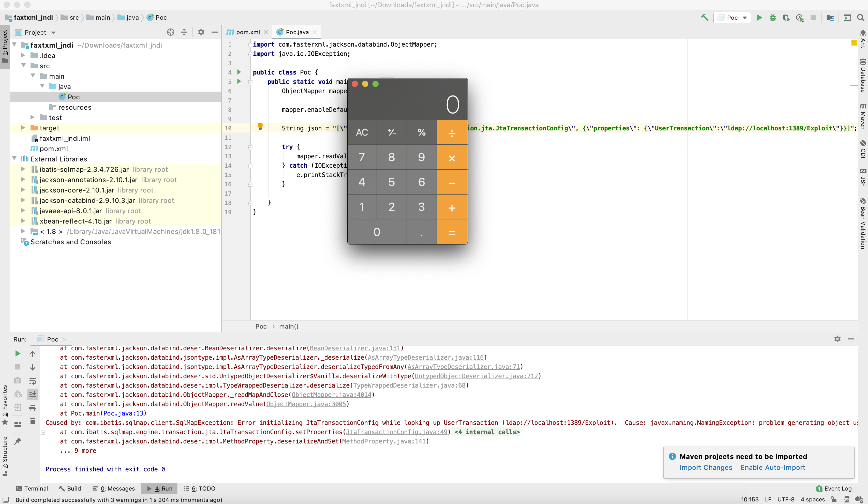Image resolution: width=868 pixels, height=504 pixels.
Task: Open the Poc.java:13 stack trace link
Action: (123, 413)
